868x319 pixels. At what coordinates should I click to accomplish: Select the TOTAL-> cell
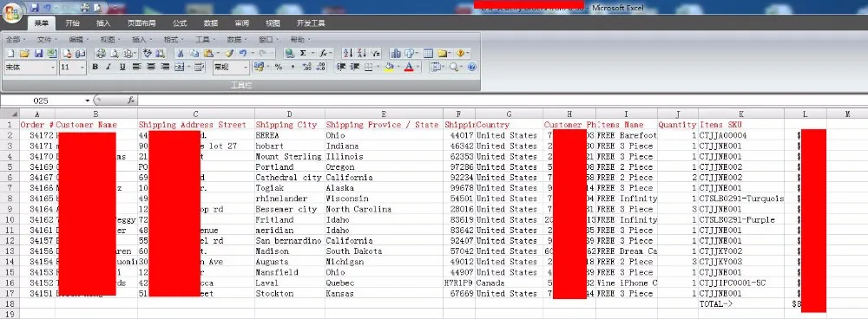740,303
